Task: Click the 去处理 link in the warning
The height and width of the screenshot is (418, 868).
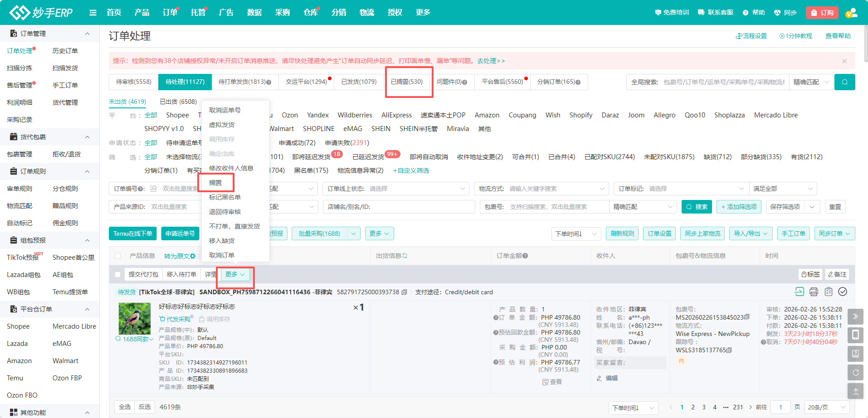Action: click(490, 61)
